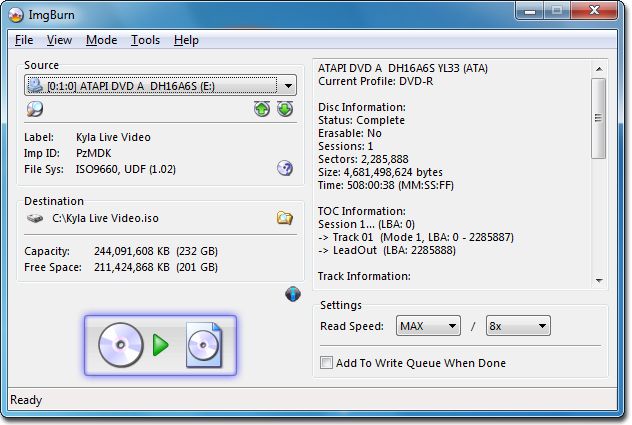Click the view disc info magnifier icon
Screen dimensions: 632x425
35,109
